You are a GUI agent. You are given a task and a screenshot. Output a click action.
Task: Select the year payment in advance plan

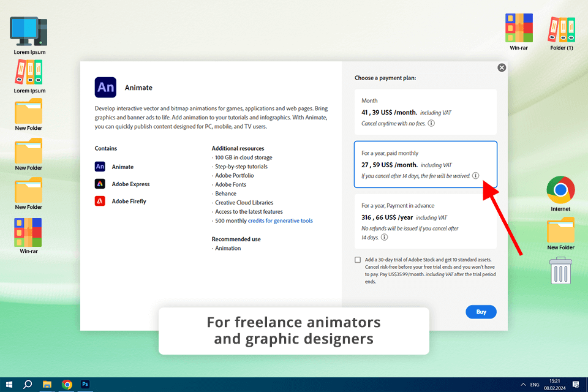pos(426,221)
